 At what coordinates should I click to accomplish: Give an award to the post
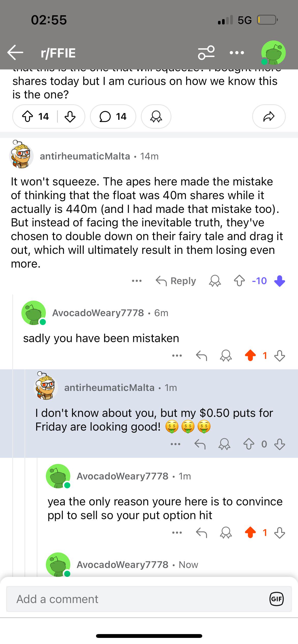(156, 116)
